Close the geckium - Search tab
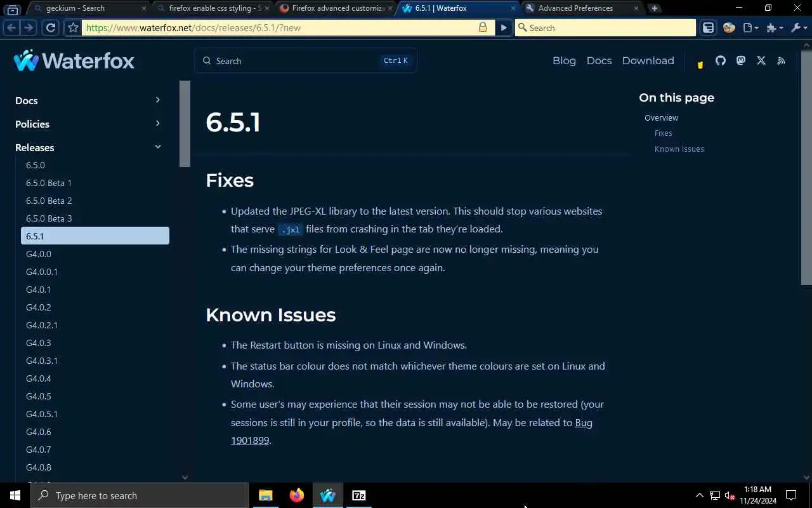The height and width of the screenshot is (508, 812). point(143,8)
